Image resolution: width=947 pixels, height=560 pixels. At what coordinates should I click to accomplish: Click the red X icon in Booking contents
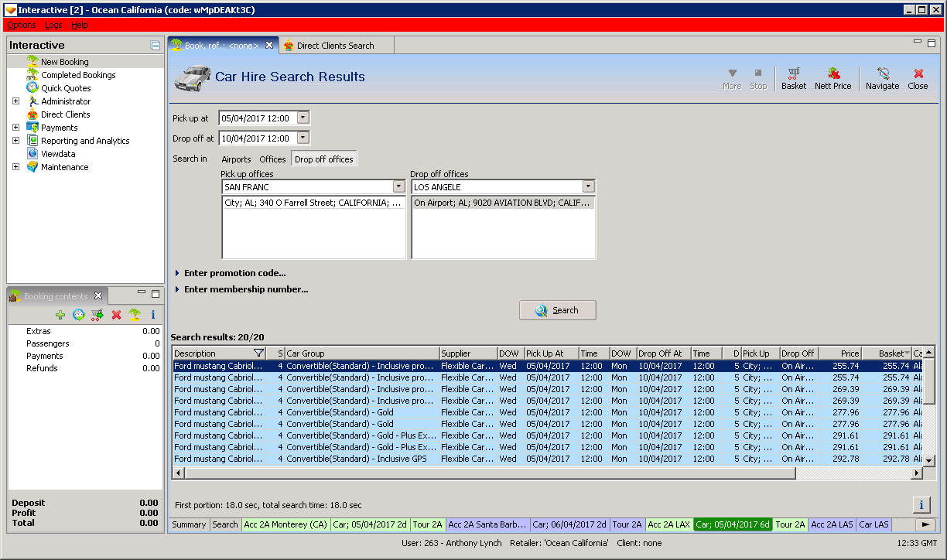click(116, 315)
